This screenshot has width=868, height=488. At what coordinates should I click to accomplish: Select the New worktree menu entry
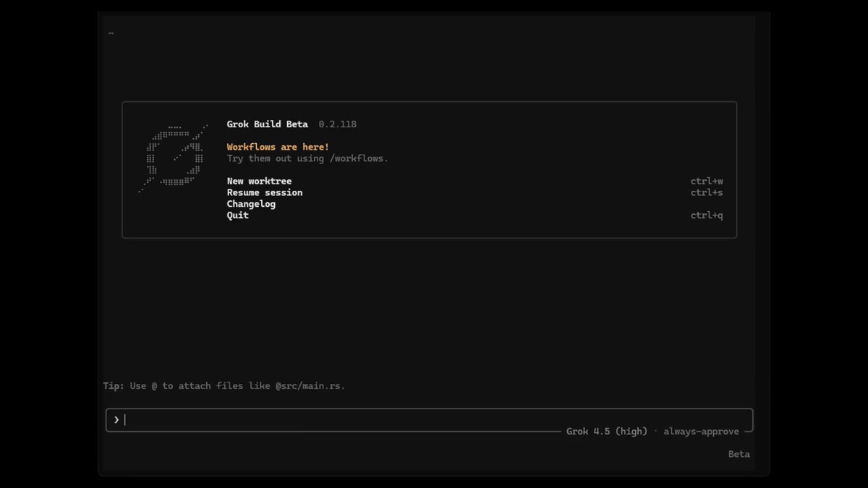click(x=259, y=181)
